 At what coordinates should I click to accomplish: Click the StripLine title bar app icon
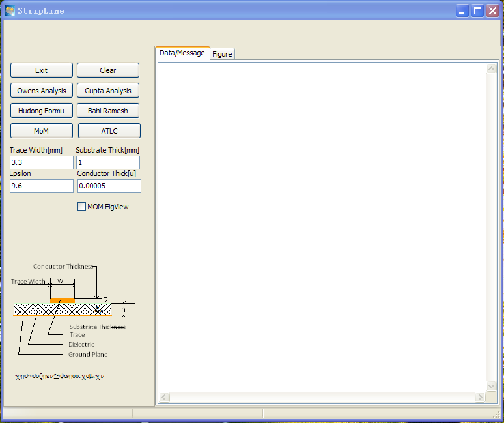[10, 10]
